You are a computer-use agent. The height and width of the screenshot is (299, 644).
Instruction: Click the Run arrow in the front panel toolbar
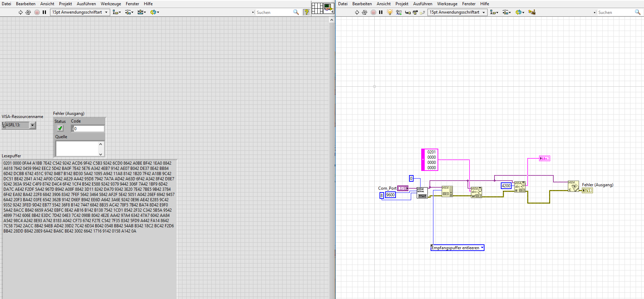pyautogui.click(x=21, y=12)
